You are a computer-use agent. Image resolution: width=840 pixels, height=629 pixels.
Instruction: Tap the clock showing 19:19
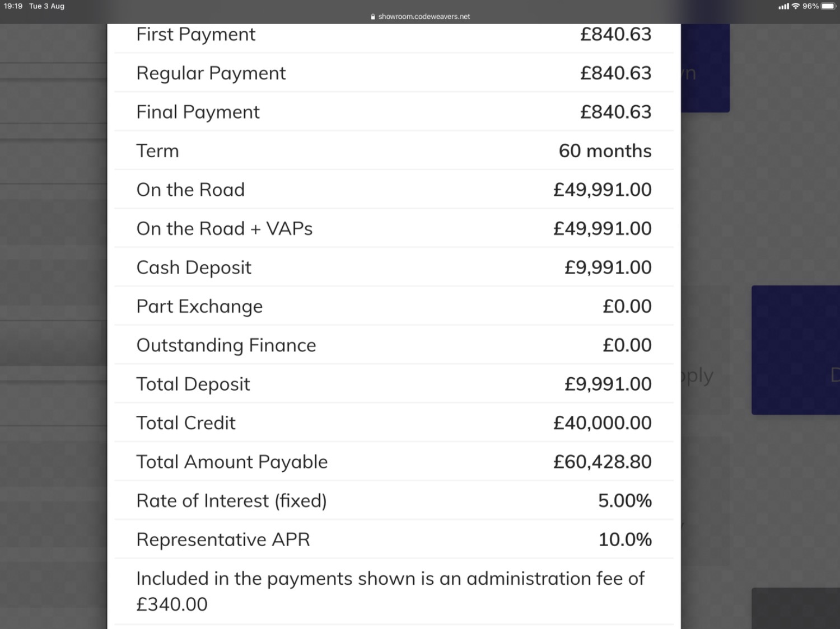[x=13, y=6]
